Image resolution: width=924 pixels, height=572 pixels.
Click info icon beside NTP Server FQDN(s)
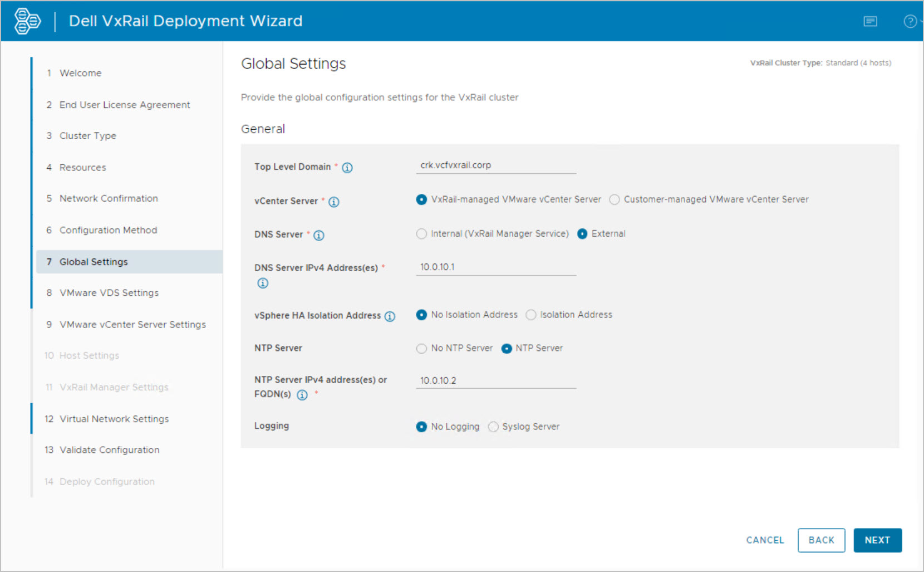click(x=302, y=395)
